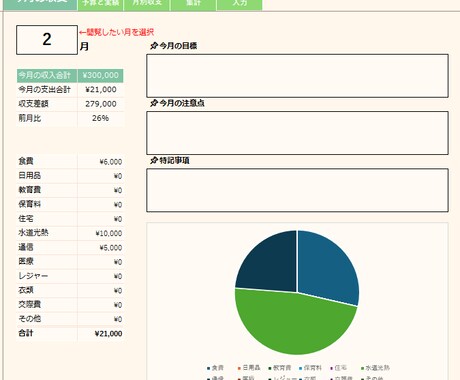Select the 26% cell

point(101,118)
